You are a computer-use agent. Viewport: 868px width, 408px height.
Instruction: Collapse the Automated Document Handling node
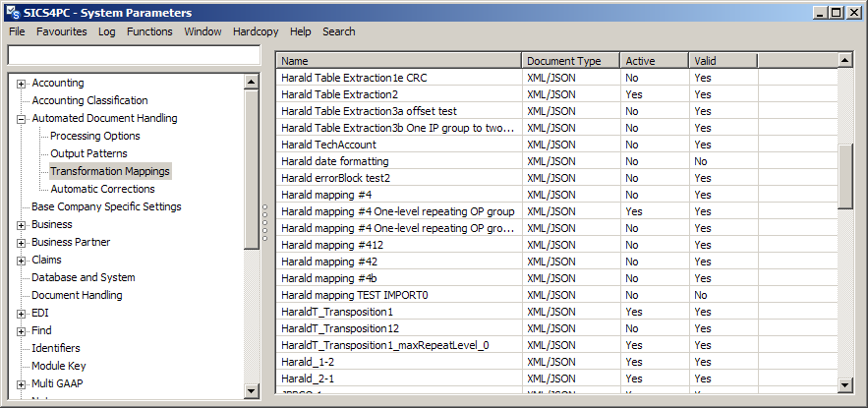coord(21,119)
